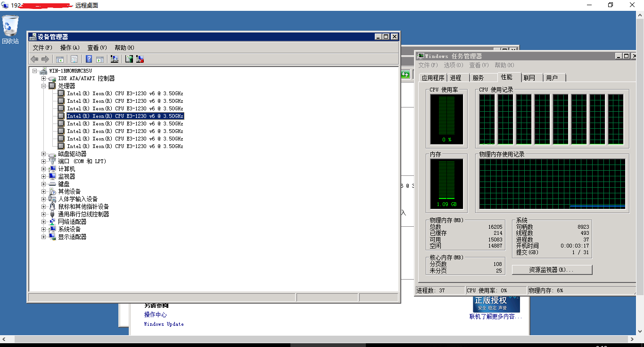
Task: Click the 进程数: 37 status bar entry
Action: point(439,290)
